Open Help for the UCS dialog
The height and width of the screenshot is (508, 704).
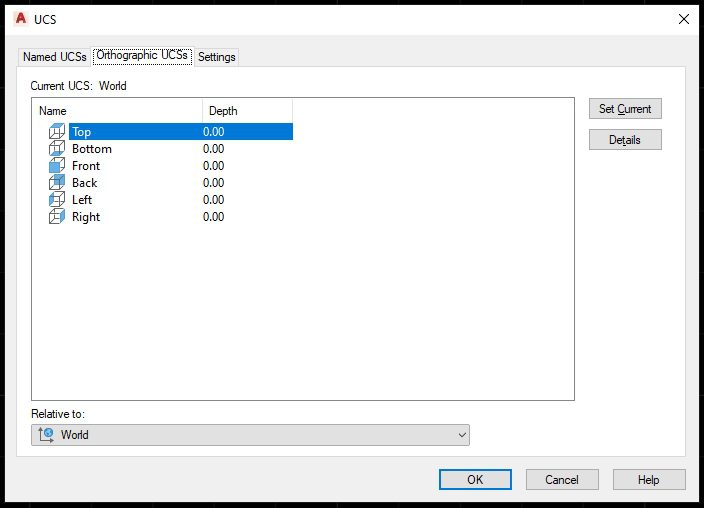649,480
